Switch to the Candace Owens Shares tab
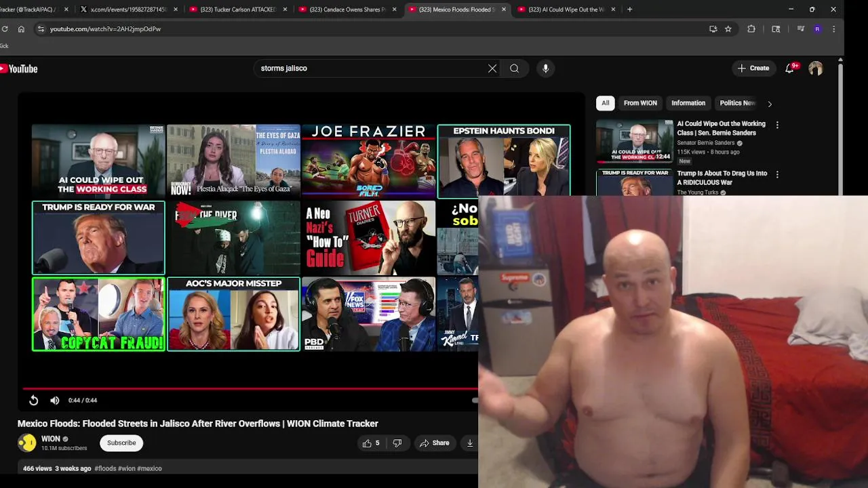868x488 pixels. [346, 9]
